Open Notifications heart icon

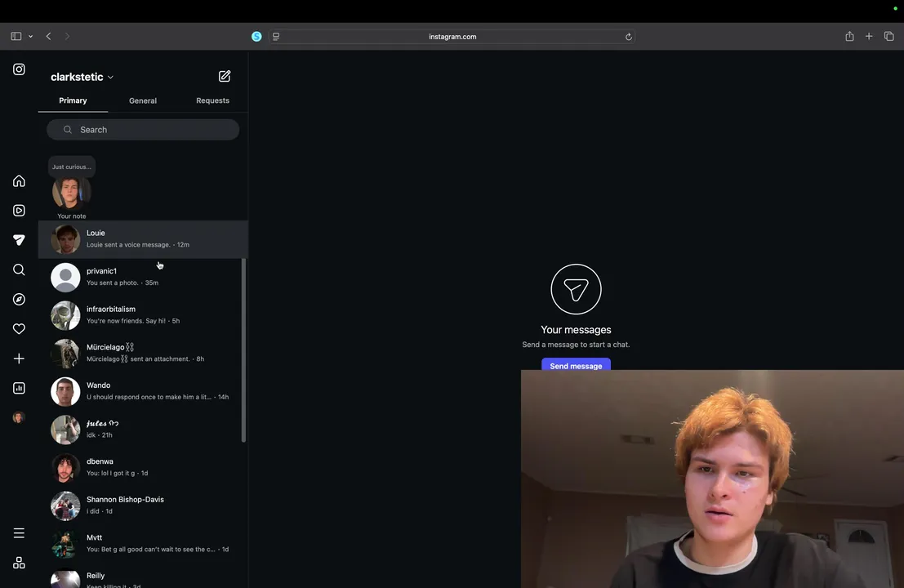19,328
